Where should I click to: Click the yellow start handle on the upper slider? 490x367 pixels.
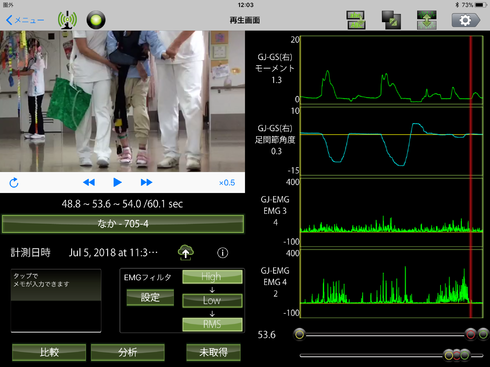click(x=299, y=334)
